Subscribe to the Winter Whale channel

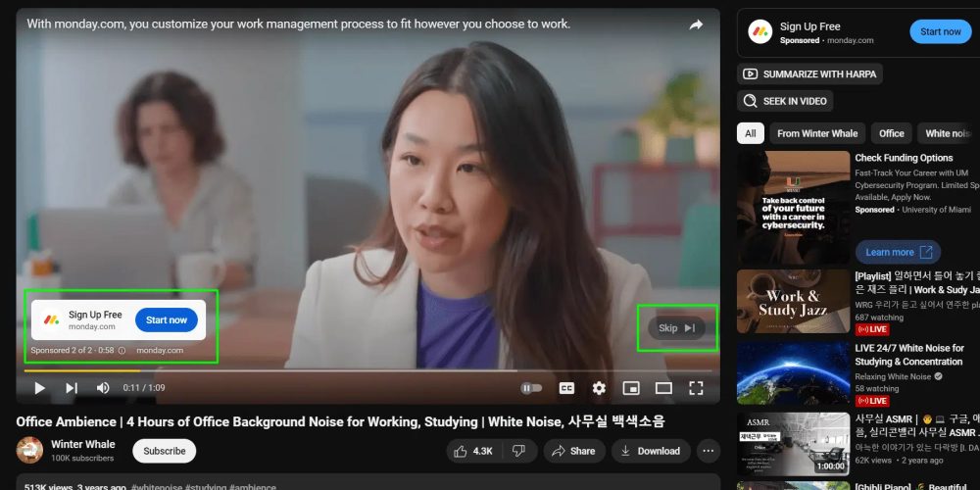164,451
